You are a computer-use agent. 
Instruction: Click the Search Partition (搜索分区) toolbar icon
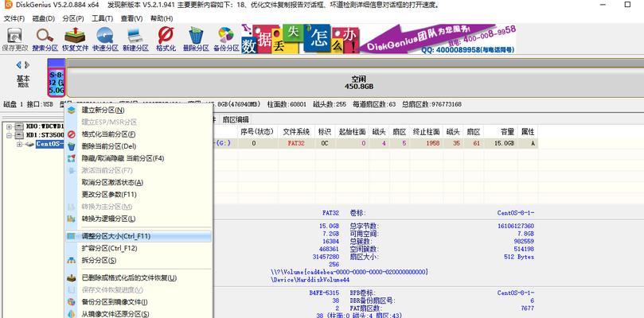tap(45, 40)
